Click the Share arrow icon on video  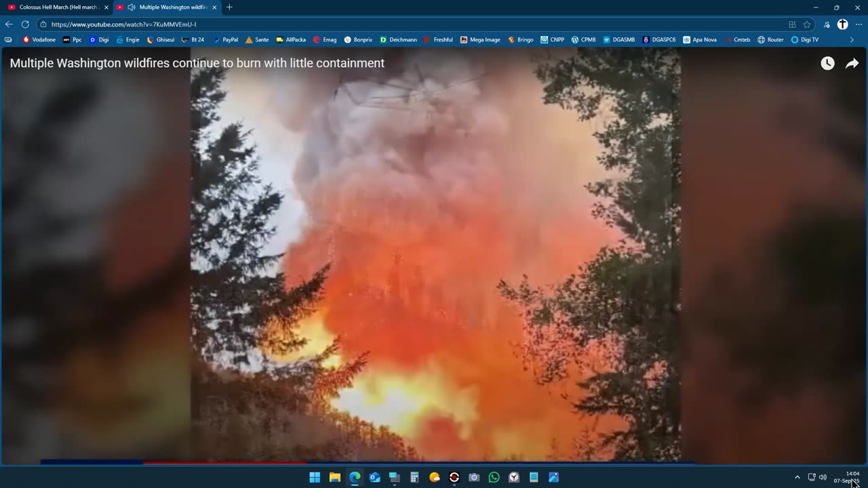pos(852,63)
